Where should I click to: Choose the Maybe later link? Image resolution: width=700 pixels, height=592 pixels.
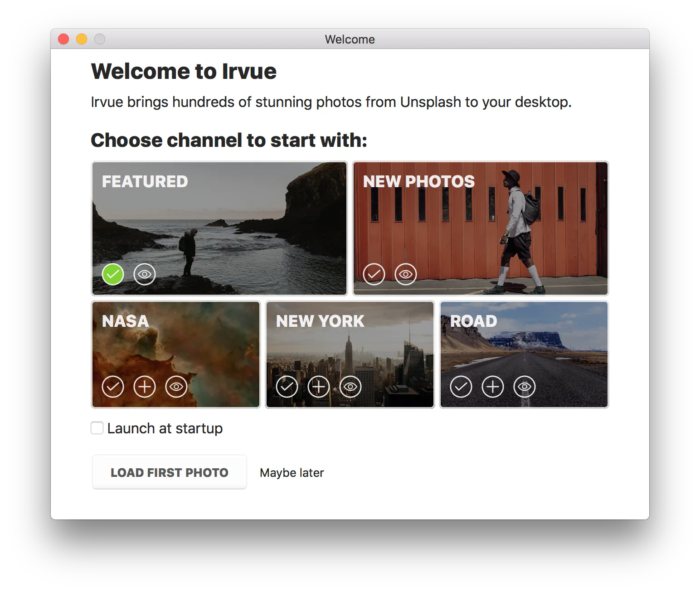coord(292,473)
